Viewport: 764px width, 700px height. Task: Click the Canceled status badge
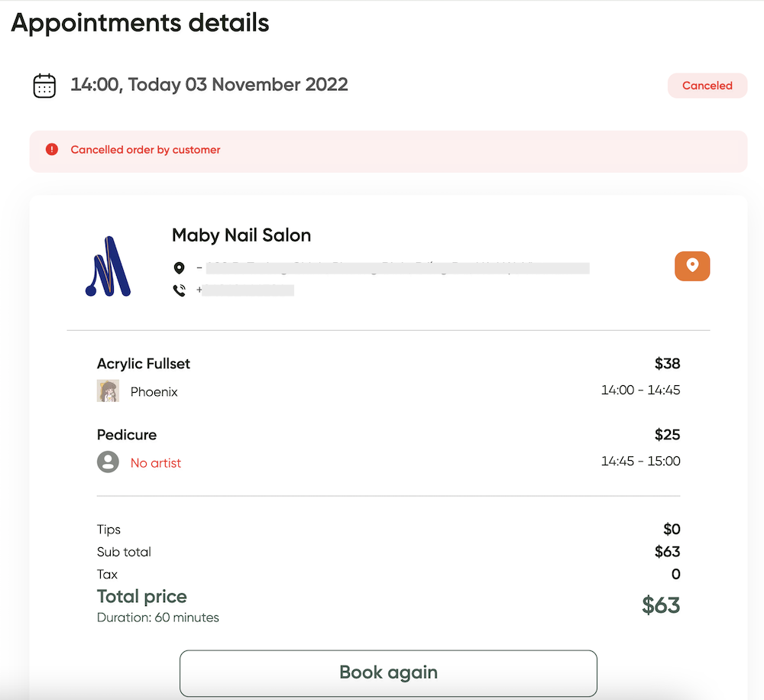point(707,86)
